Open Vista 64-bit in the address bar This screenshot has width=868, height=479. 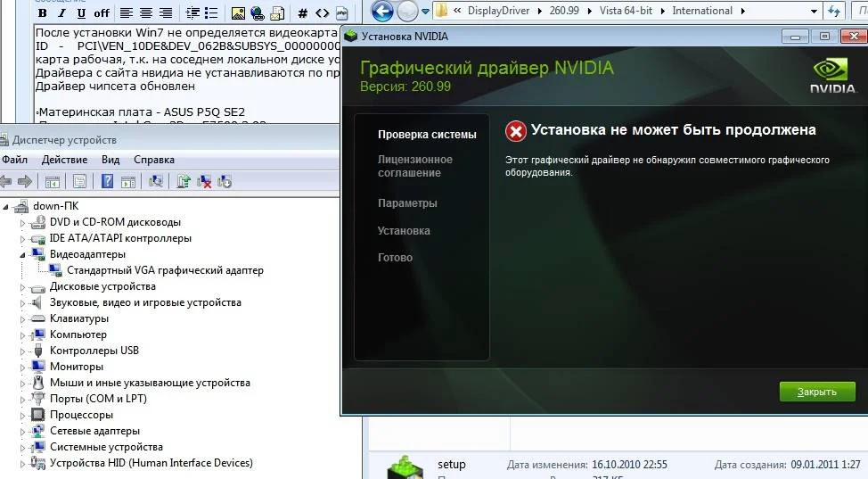pyautogui.click(x=626, y=11)
